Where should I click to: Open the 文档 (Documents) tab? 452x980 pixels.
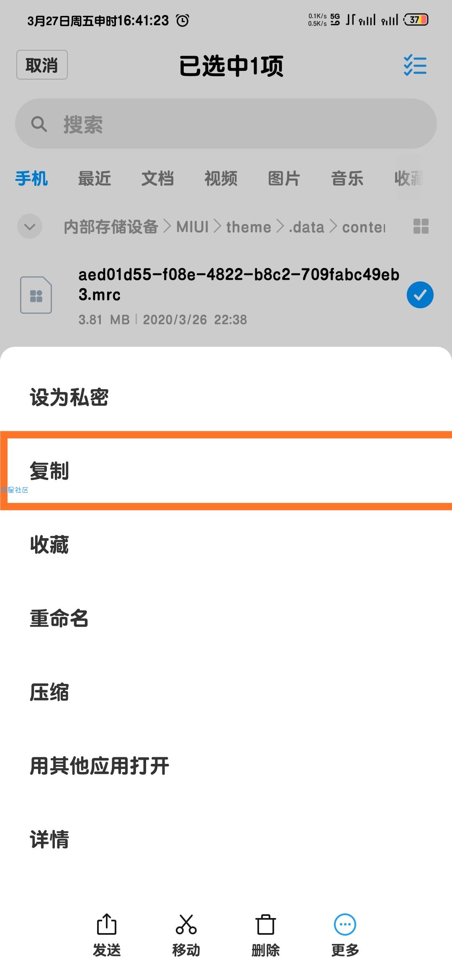click(158, 178)
